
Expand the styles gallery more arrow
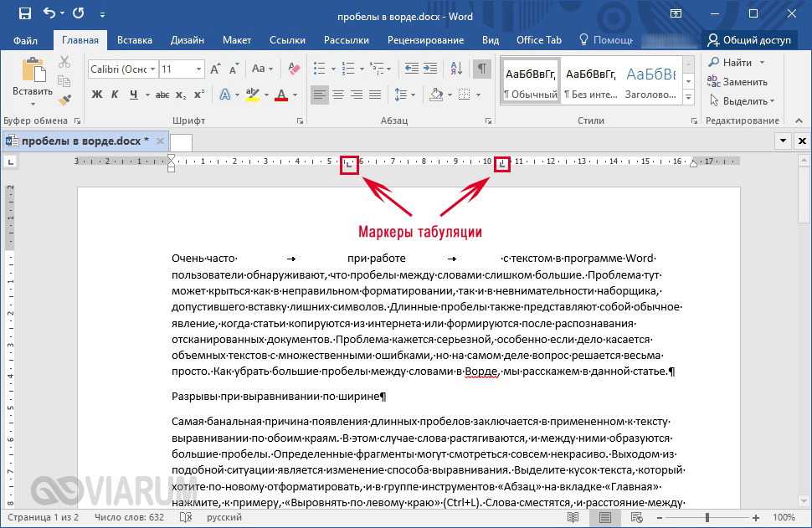pos(688,96)
